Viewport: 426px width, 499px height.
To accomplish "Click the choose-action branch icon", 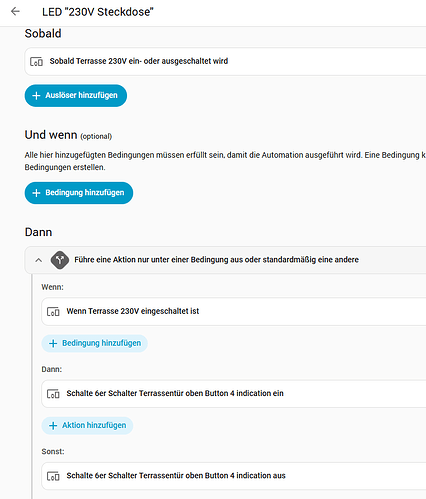I will point(60,260).
